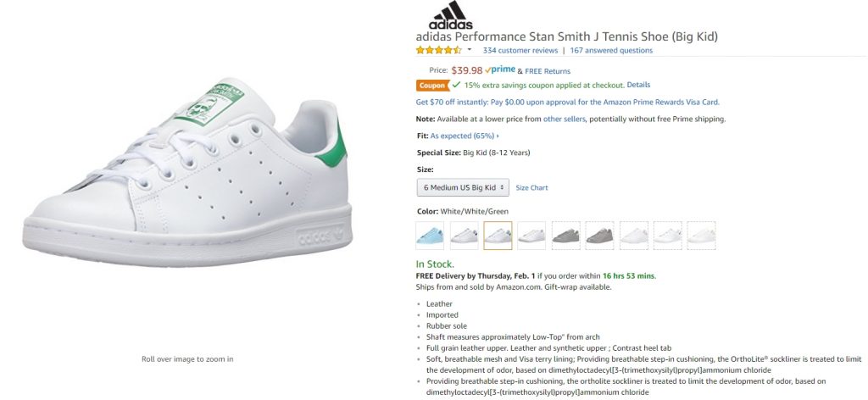Open the Size Chart link
Viewport: 868px width, 400px height.
point(532,187)
